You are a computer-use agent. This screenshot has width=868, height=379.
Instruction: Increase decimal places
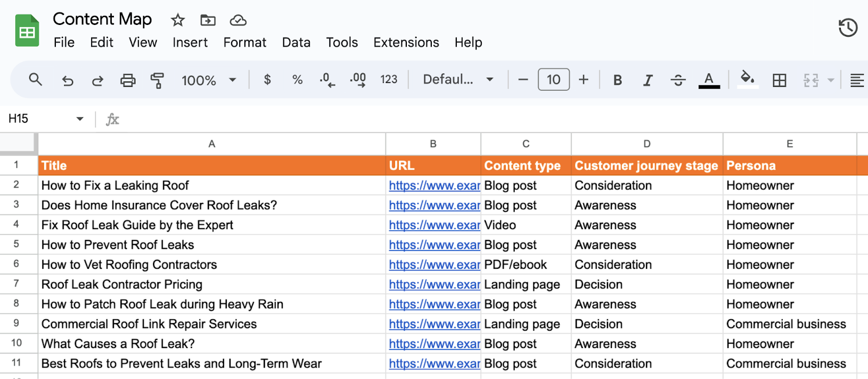pos(358,80)
